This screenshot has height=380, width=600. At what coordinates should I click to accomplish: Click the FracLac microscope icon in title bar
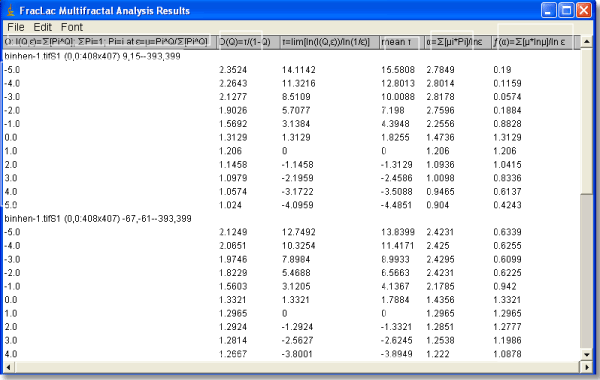(11, 10)
